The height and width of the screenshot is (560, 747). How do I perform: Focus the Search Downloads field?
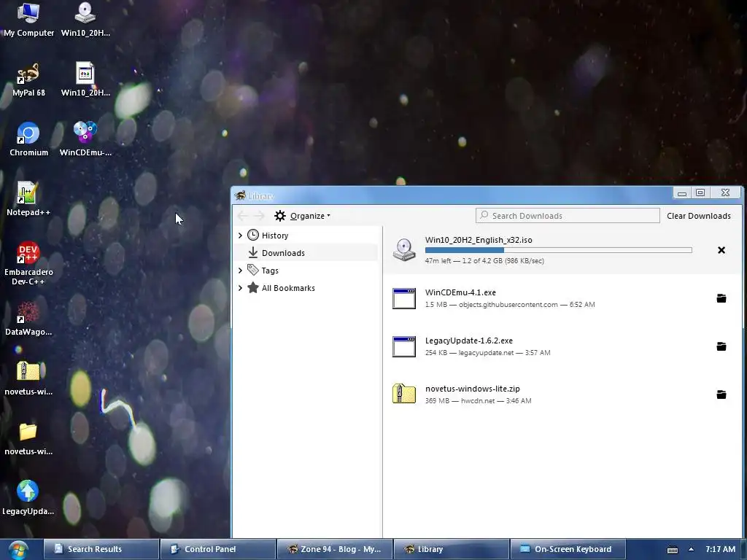coord(568,216)
